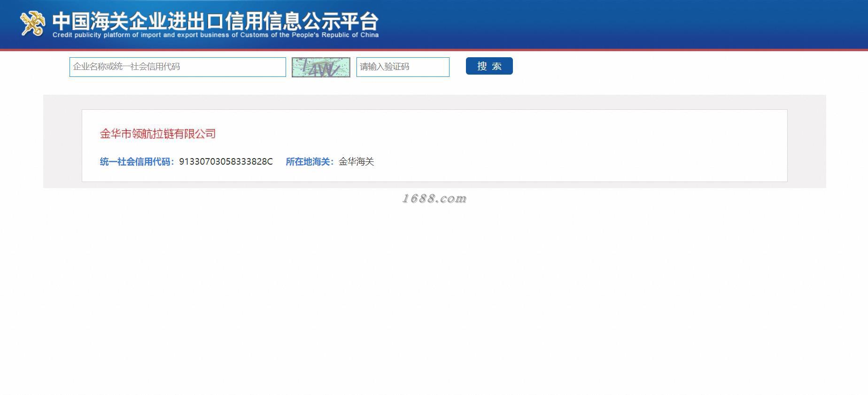Image resolution: width=868 pixels, height=395 pixels.
Task: Click the empty white page area below results
Action: click(x=434, y=300)
